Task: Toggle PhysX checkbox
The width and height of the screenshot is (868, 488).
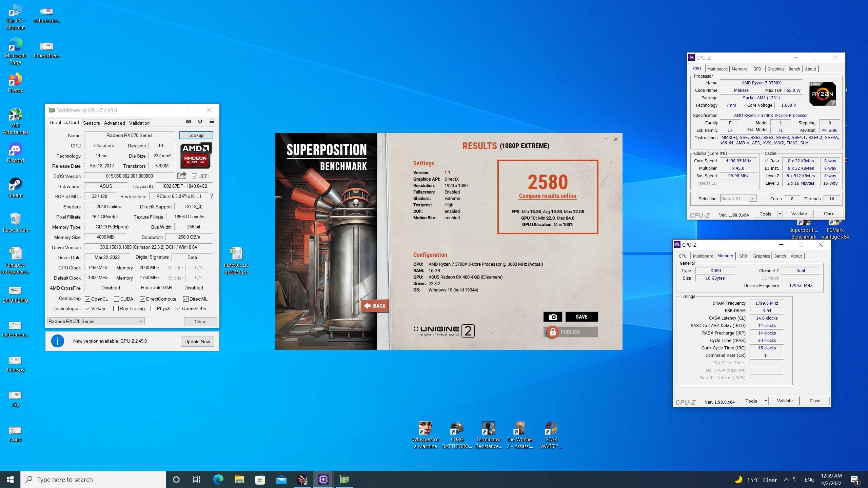Action: 153,308
